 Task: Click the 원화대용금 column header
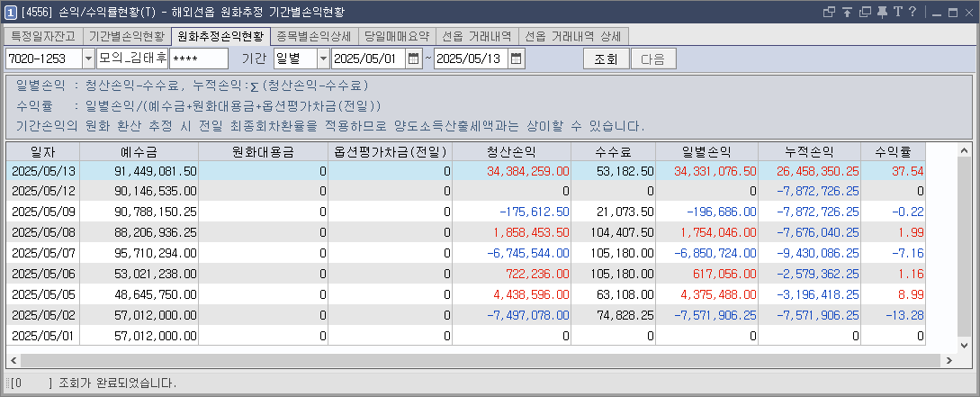coord(263,152)
